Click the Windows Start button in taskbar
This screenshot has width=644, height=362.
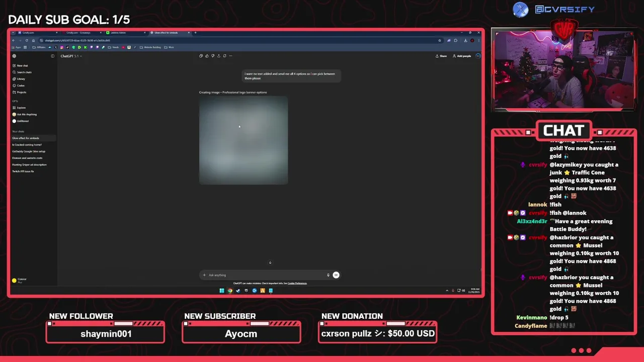[221, 290]
